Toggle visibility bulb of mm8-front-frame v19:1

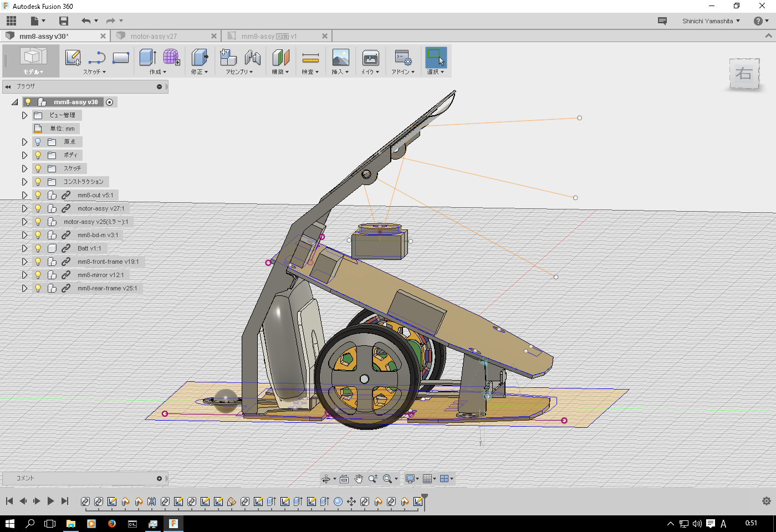(38, 262)
